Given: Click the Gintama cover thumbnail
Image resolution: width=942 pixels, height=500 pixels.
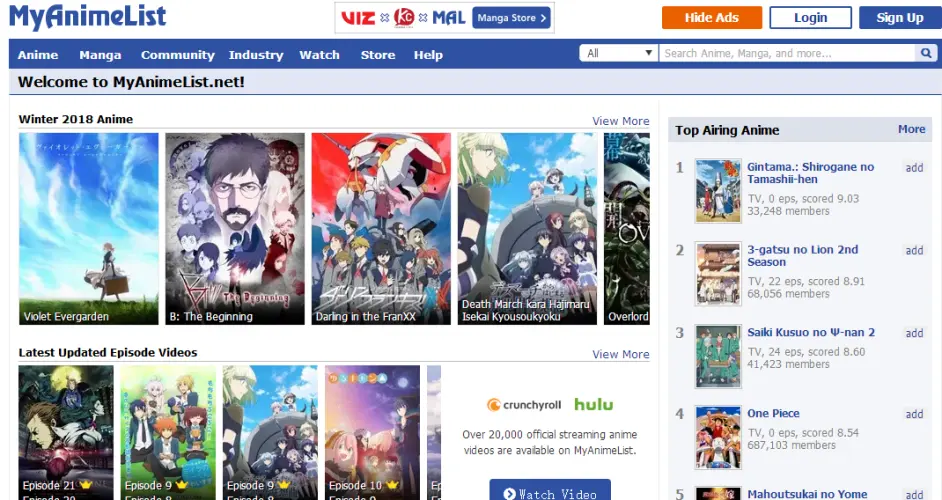Looking at the screenshot, I should tap(718, 191).
